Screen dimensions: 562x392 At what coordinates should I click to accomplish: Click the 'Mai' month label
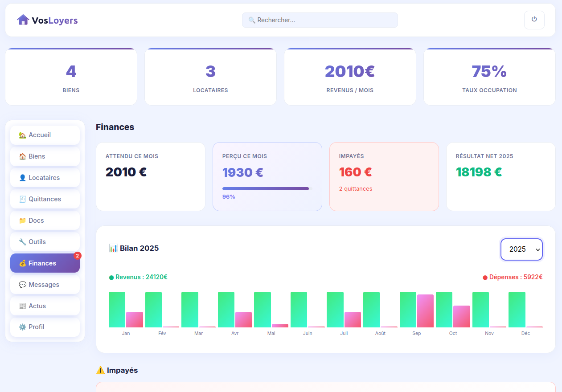tap(271, 333)
